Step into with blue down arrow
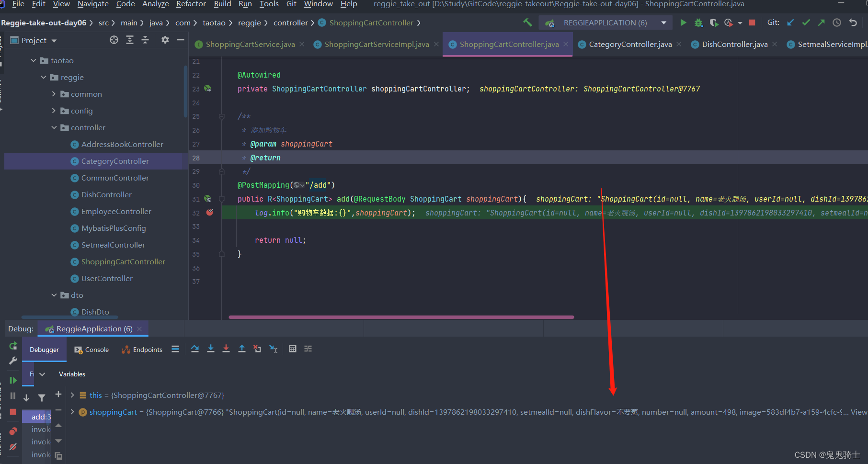The width and height of the screenshot is (868, 464). coord(211,349)
